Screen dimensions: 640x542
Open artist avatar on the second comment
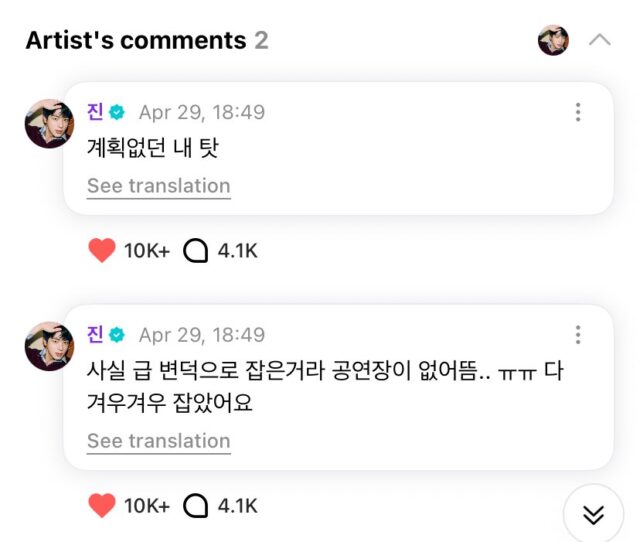click(x=49, y=347)
